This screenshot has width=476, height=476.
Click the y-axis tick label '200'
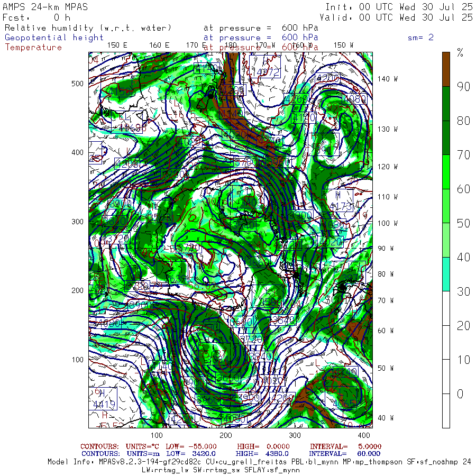coord(77,290)
